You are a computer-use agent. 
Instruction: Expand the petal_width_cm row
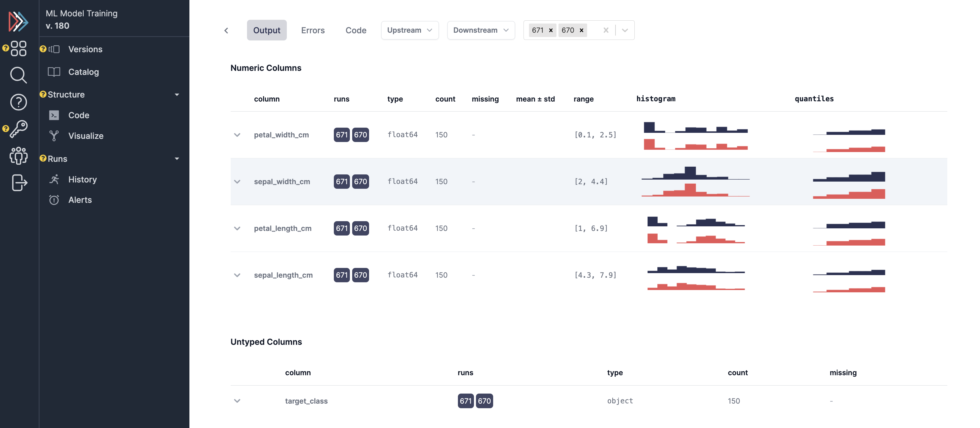[237, 135]
